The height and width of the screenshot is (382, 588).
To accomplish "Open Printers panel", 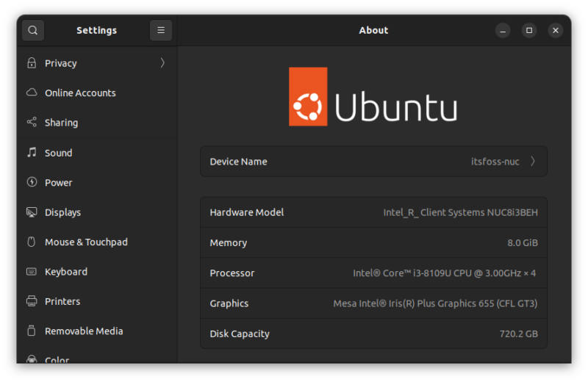I will pos(97,301).
